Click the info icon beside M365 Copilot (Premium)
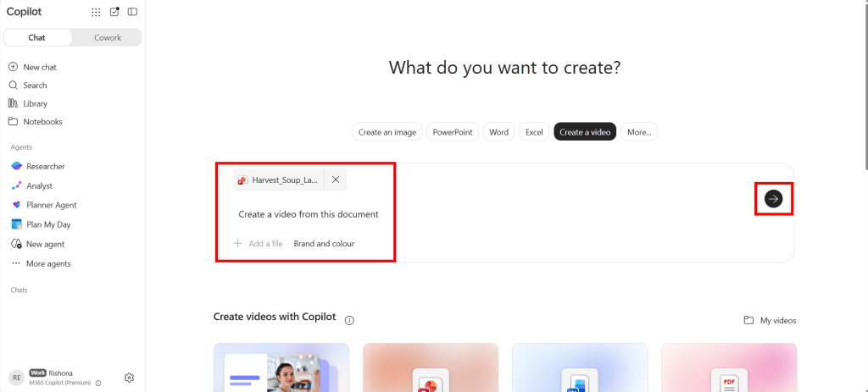The height and width of the screenshot is (392, 868). click(98, 384)
